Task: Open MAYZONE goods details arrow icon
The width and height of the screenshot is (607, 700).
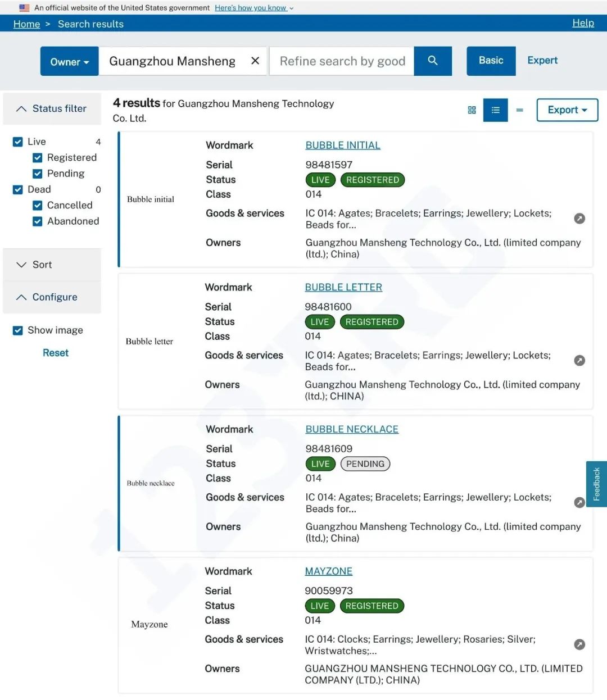Action: (x=579, y=644)
